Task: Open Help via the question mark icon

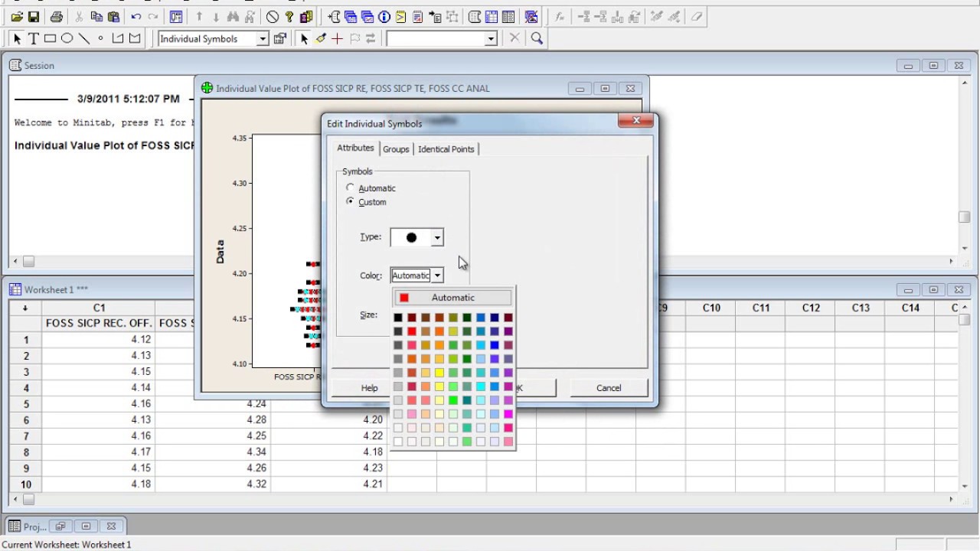Action: coord(289,17)
